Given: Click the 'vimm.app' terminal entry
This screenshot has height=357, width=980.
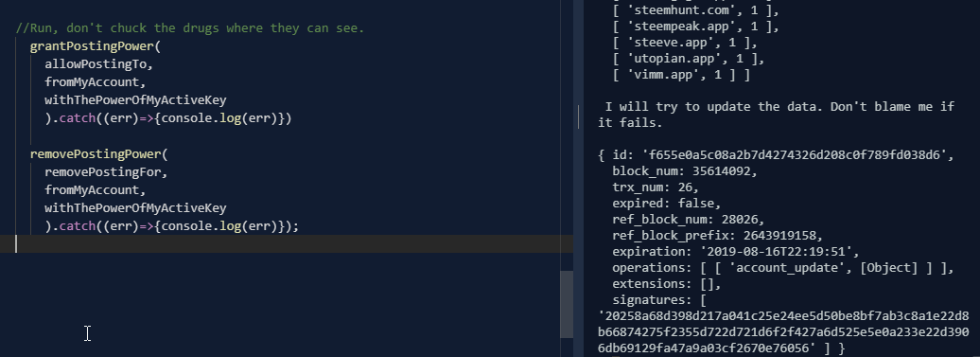Looking at the screenshot, I should point(663,75).
